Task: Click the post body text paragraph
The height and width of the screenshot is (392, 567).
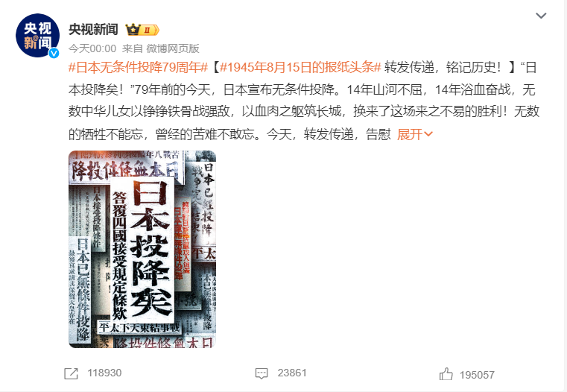Action: coord(304,101)
